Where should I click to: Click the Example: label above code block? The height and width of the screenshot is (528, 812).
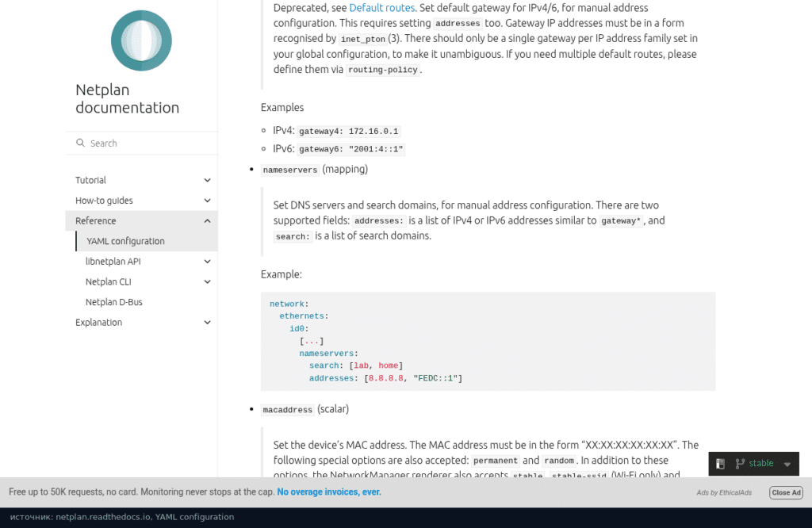click(282, 274)
